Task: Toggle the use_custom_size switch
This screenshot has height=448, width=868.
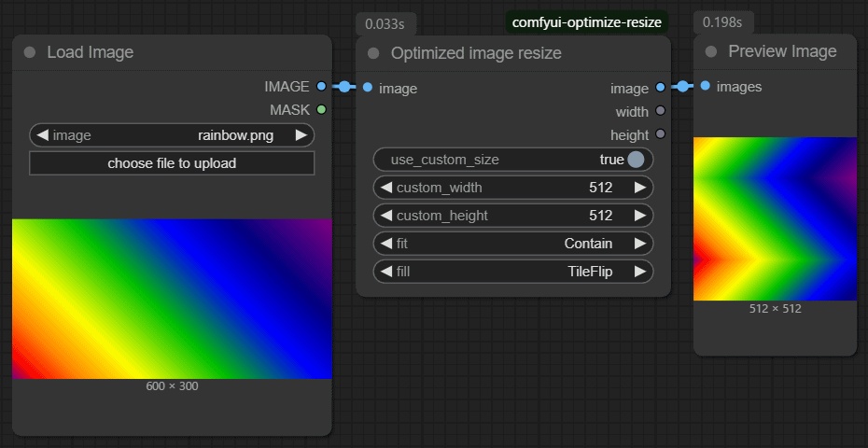Action: (636, 160)
